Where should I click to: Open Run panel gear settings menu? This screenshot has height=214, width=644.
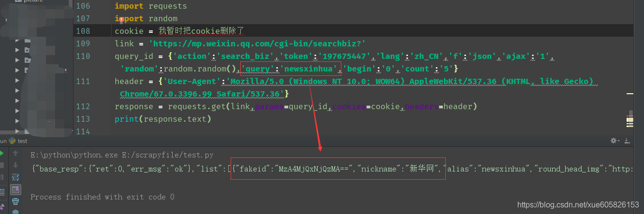point(615,141)
